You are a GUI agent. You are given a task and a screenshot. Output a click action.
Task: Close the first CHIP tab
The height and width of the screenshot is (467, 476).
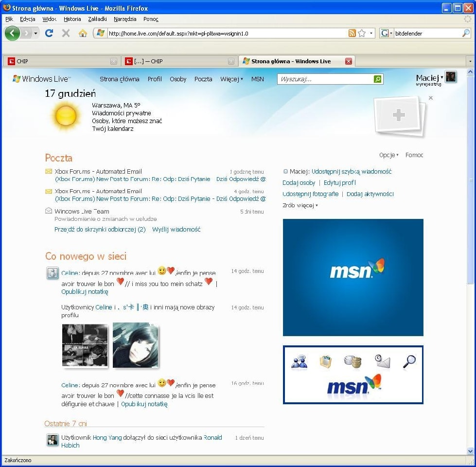(114, 61)
